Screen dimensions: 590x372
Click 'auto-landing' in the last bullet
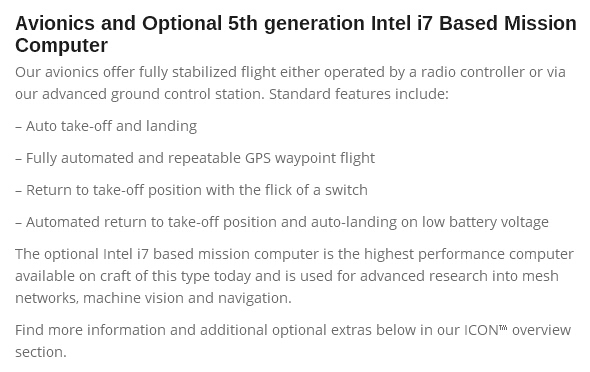354,222
